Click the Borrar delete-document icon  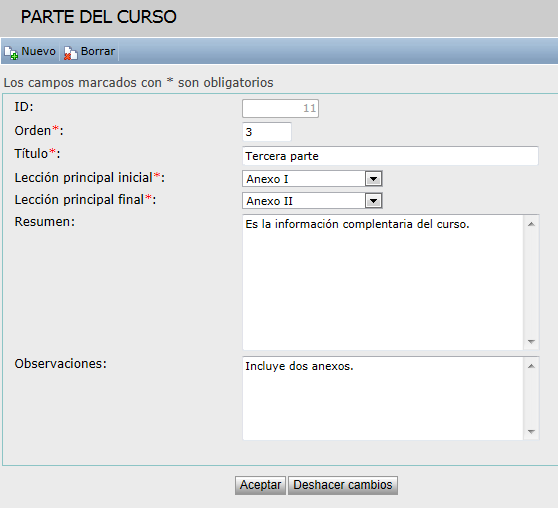coord(70,53)
